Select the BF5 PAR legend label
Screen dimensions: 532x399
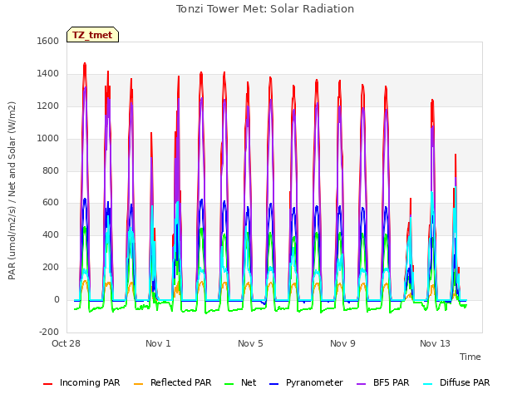point(392,382)
